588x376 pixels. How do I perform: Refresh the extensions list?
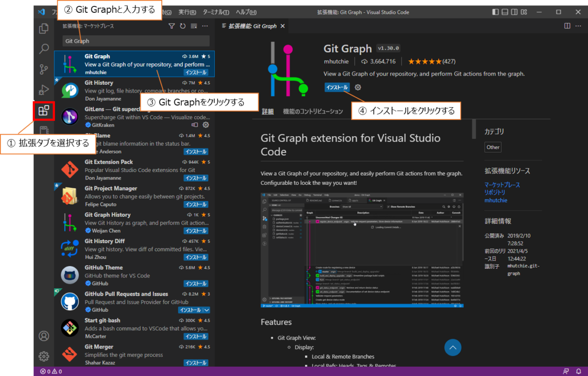pos(183,26)
